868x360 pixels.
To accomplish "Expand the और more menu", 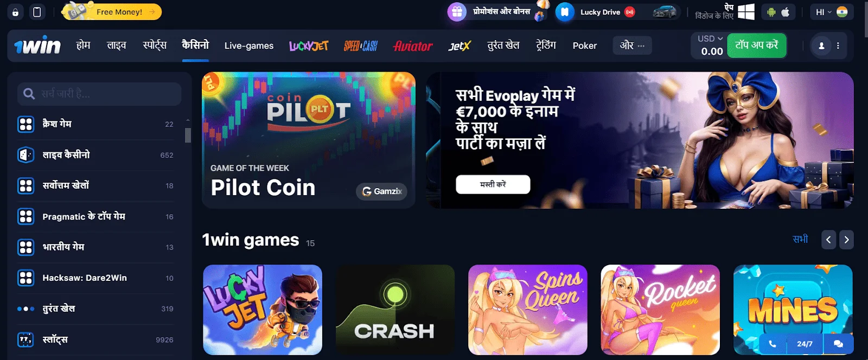I will [x=632, y=46].
